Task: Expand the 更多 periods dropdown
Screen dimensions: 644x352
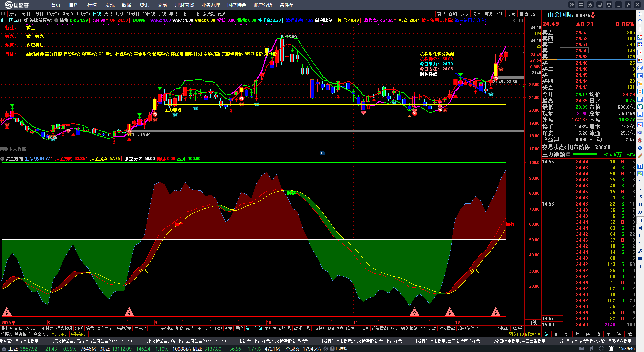Action: 223,14
